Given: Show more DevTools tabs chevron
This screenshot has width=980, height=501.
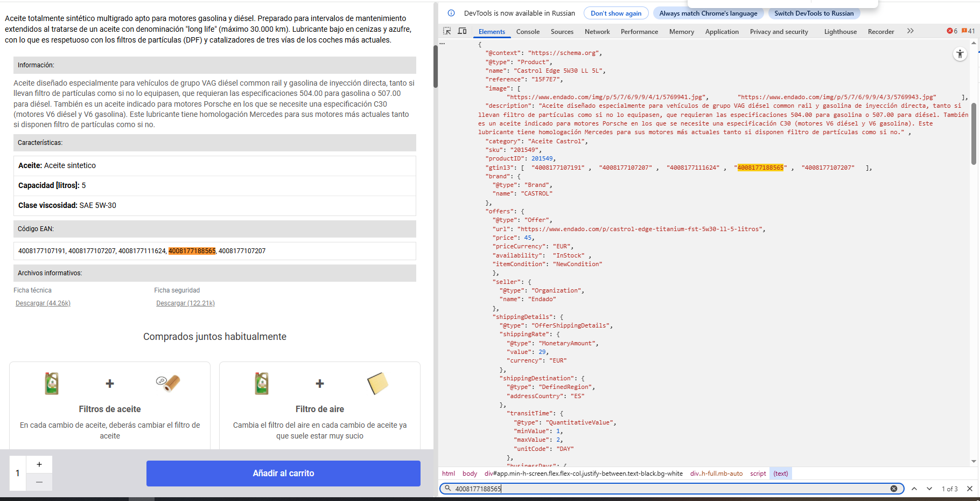Looking at the screenshot, I should point(910,31).
